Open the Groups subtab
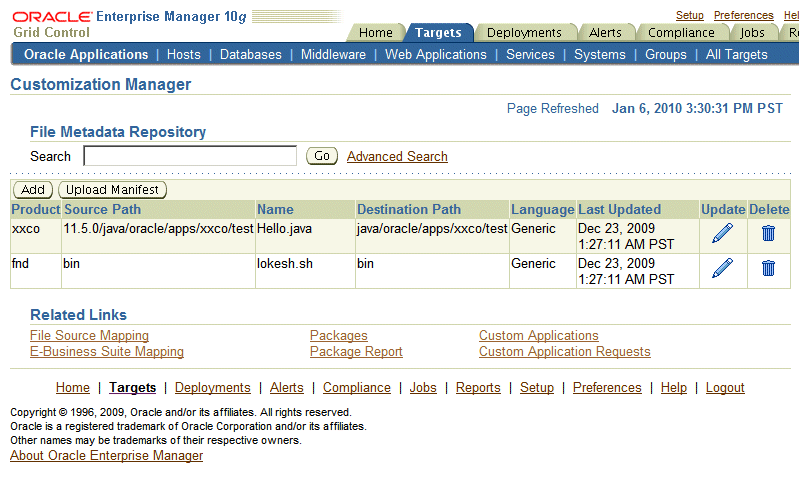The image size is (799, 483). click(665, 55)
